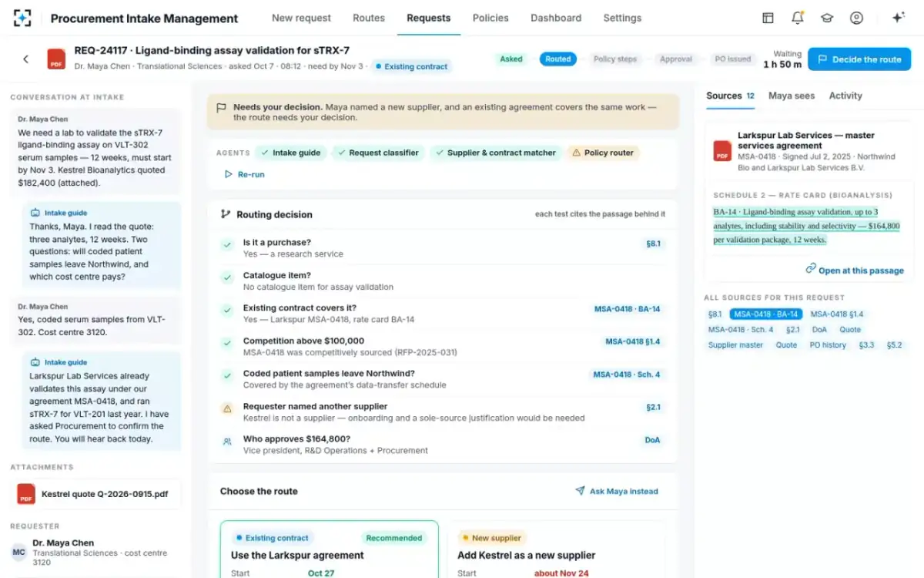
Task: Click the PDF icon of Larkspur master services agreement
Action: (x=722, y=150)
